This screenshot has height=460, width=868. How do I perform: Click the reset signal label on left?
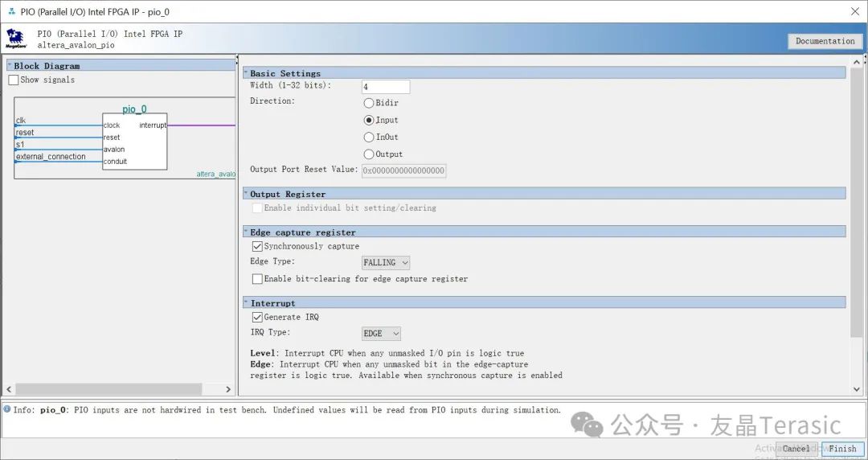pos(24,133)
